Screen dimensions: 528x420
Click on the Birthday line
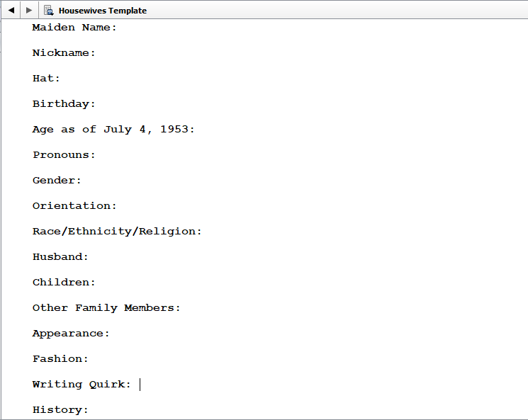(x=64, y=104)
